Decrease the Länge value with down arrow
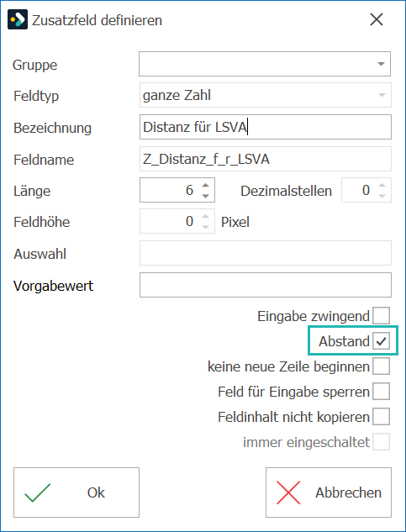406x532 pixels. coord(205,196)
